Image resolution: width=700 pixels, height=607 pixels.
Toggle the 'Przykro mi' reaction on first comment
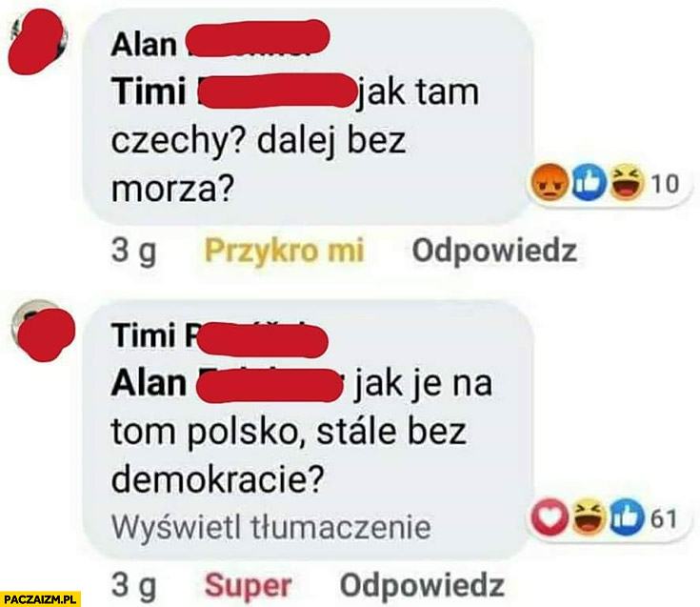[285, 252]
